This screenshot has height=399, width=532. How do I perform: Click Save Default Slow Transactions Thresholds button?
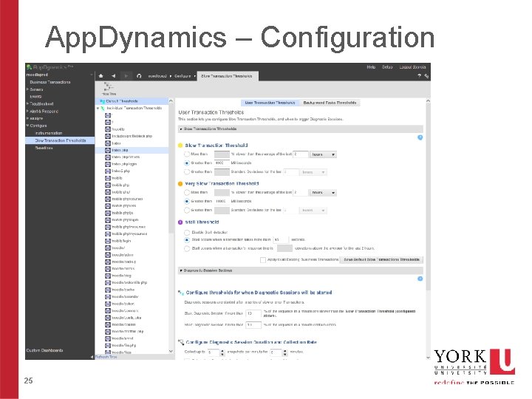(x=381, y=259)
